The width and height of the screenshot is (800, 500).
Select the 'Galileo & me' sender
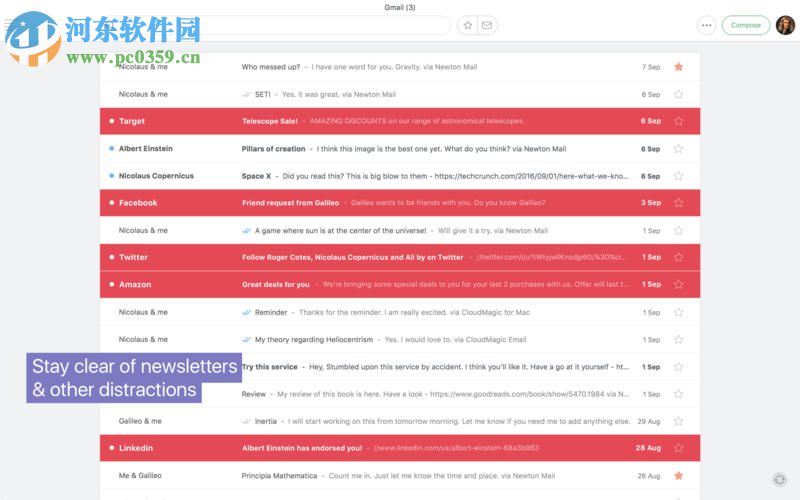click(x=140, y=421)
